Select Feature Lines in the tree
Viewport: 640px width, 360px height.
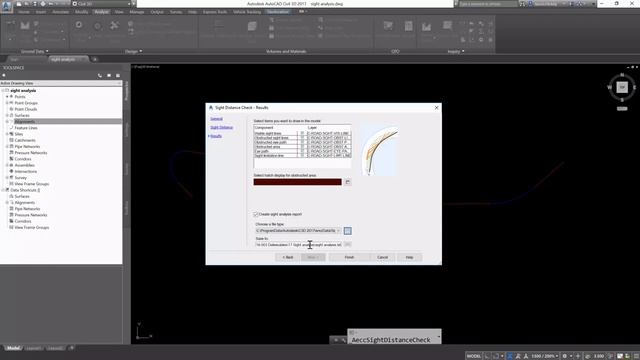[x=26, y=128]
